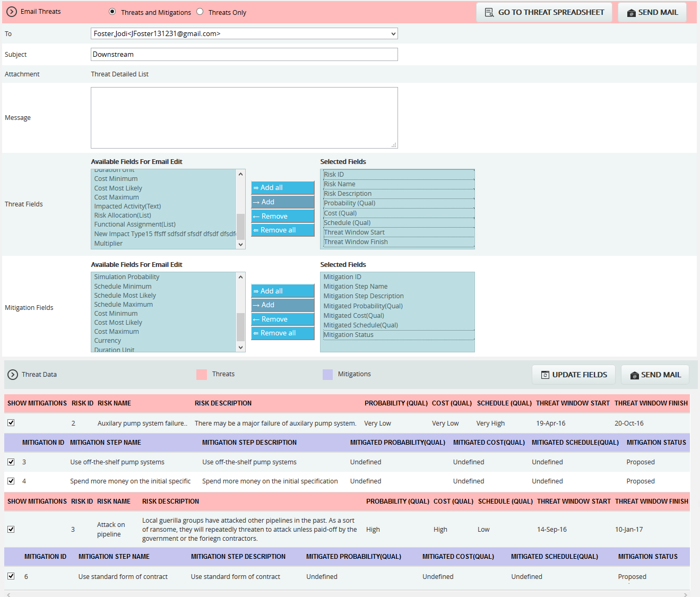Screen dimensions: 700x597
Task: Click the pink Threats legend swatch
Action: click(202, 374)
